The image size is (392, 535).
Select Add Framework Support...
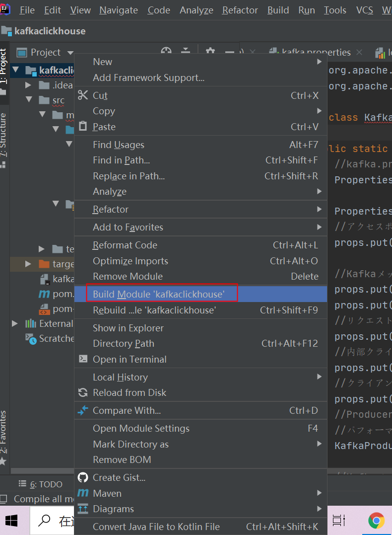tap(200, 77)
